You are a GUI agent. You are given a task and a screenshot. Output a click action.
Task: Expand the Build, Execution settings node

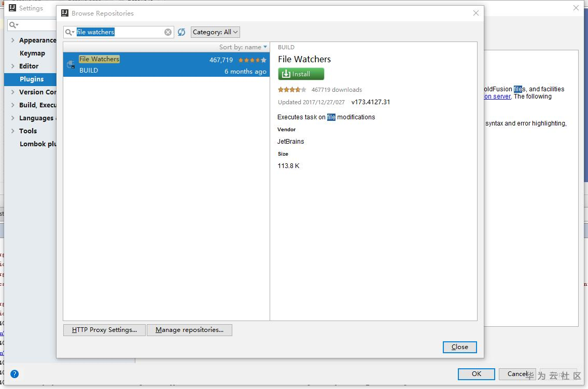[13, 105]
